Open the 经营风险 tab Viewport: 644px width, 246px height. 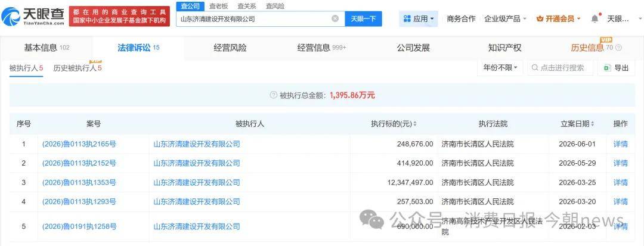click(230, 48)
